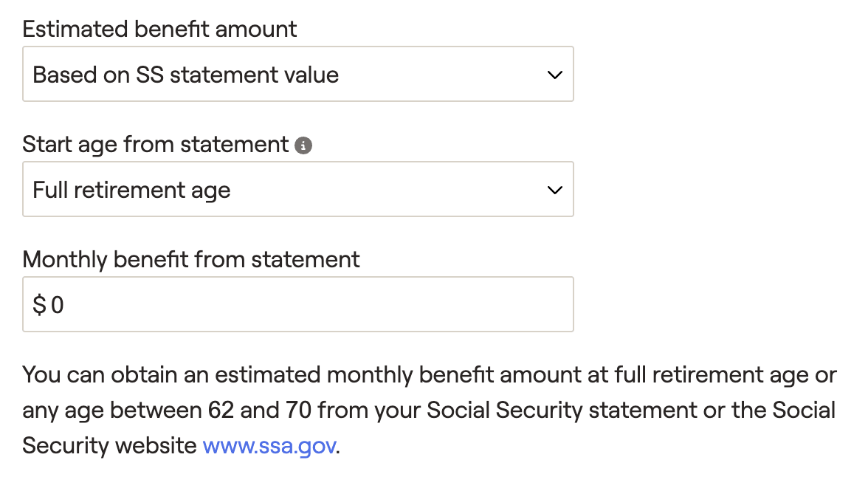The height and width of the screenshot is (477, 868).
Task: Click 'Social Security statement' in the help text
Action: click(562, 411)
